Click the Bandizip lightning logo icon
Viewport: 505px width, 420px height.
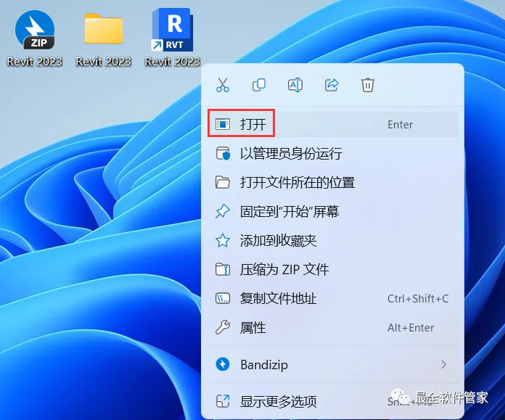[223, 365]
